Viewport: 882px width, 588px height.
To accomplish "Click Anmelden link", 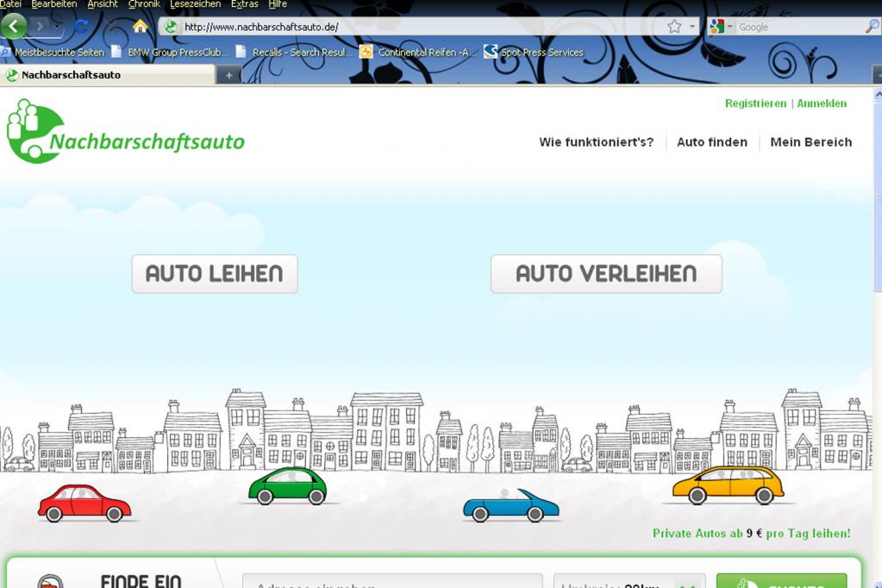I will coord(822,103).
